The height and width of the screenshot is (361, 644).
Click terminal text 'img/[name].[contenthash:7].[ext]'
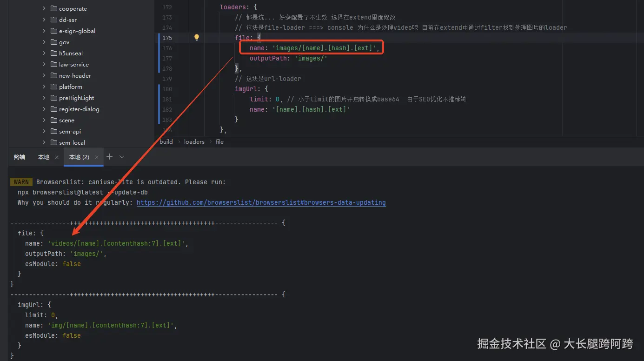[111, 325]
